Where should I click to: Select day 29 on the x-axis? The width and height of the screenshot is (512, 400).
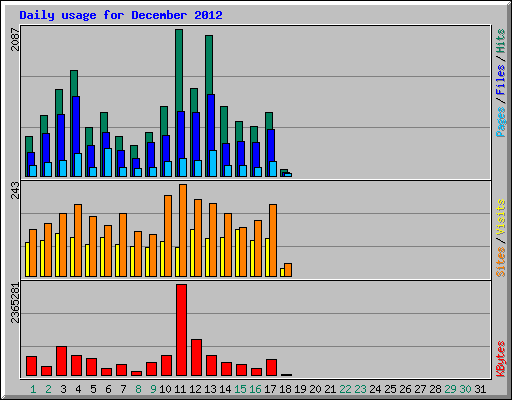point(450,389)
